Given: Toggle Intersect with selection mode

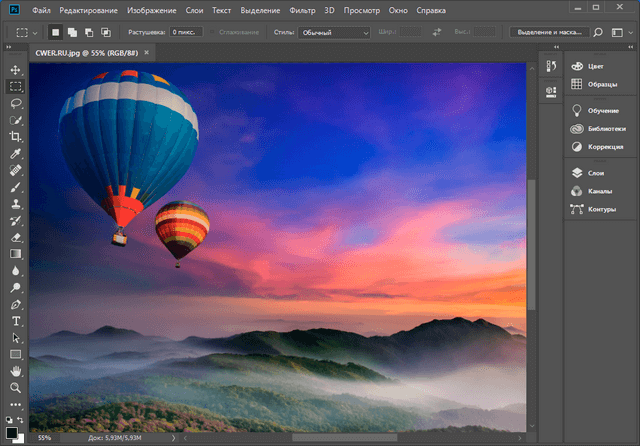Looking at the screenshot, I should [x=106, y=32].
